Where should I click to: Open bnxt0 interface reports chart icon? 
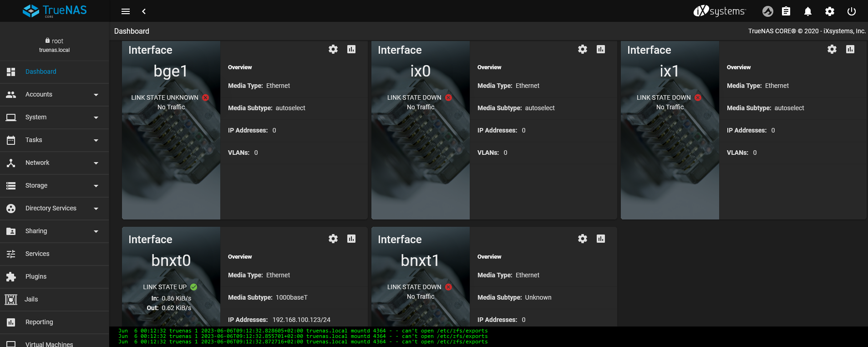[x=351, y=239]
